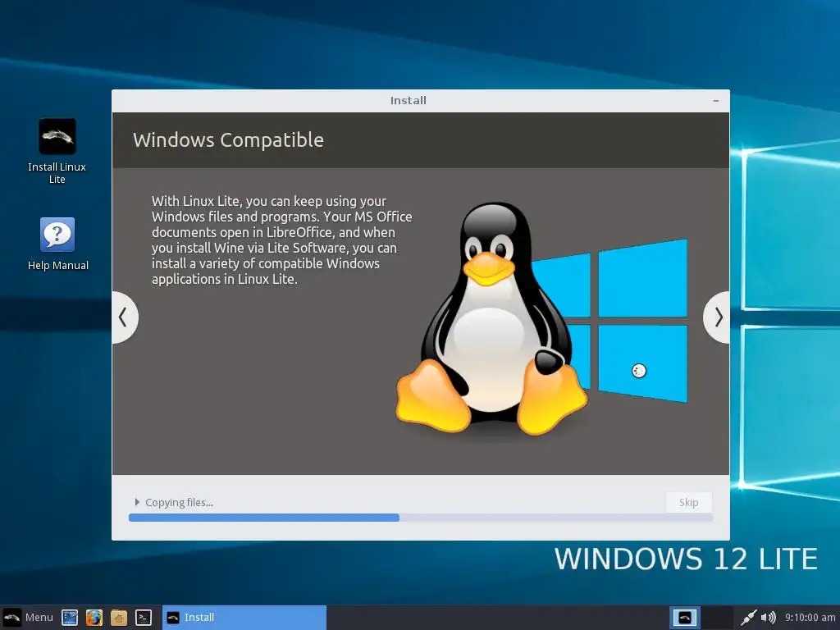Screen dimensions: 840x630
Task: Switch to first workspace in pager
Action: 685,618
